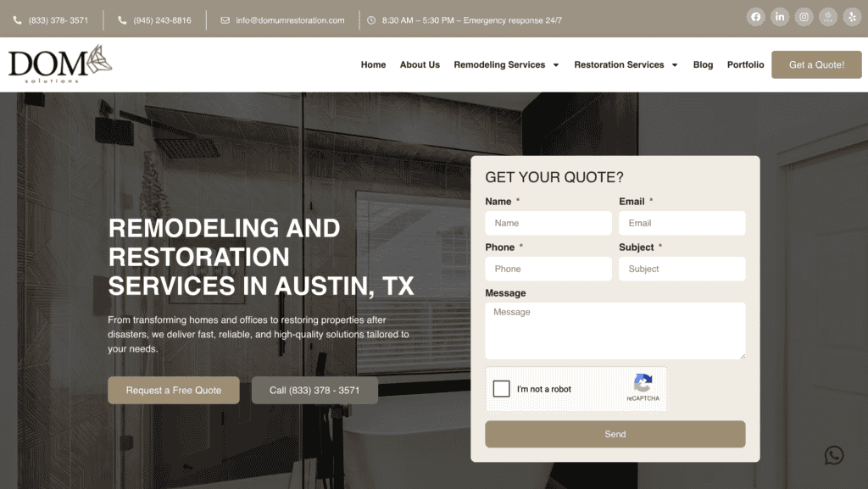Open the Yelp social icon

(x=852, y=17)
